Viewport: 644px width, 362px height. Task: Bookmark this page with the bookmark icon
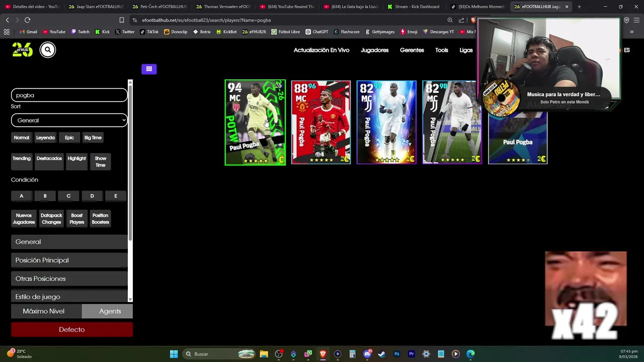[121, 20]
